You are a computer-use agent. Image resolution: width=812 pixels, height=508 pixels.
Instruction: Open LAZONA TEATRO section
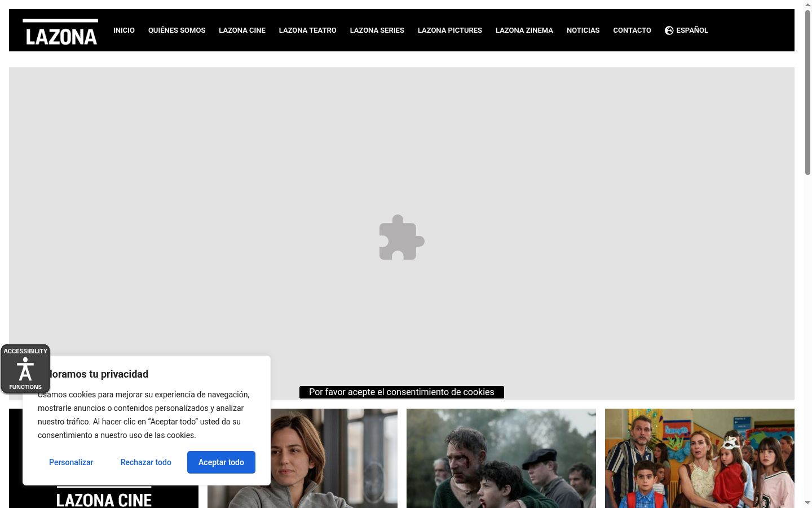307,30
